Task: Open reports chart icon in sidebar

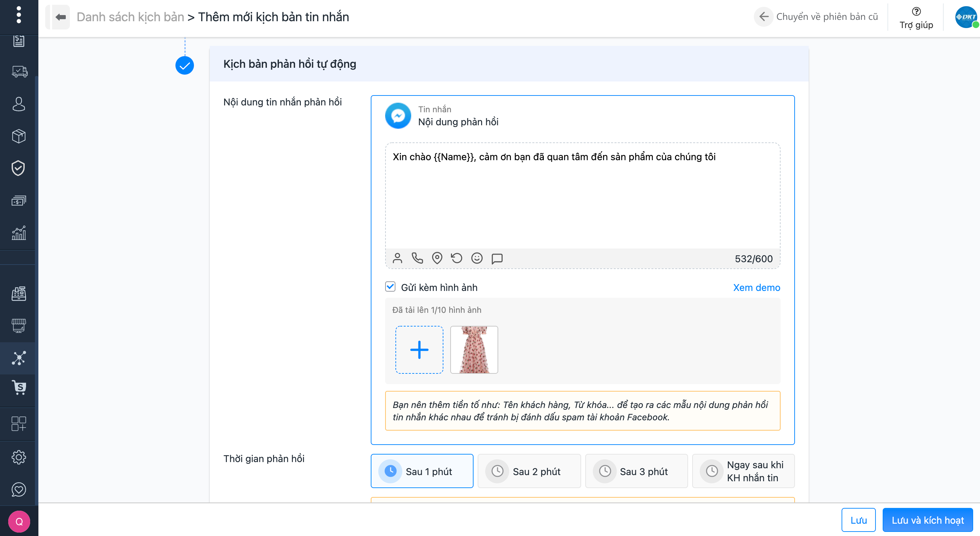Action: [19, 233]
